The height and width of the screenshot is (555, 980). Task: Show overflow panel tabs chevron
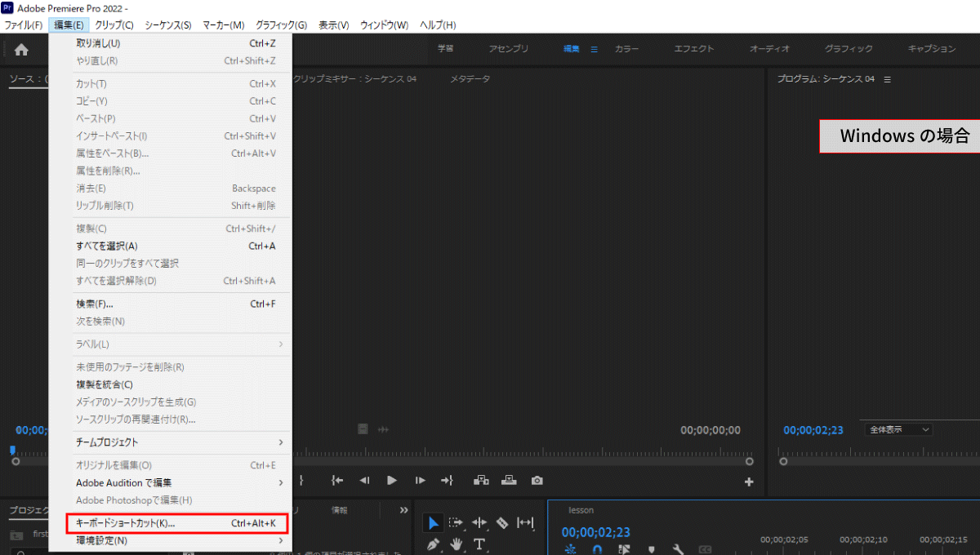(403, 510)
